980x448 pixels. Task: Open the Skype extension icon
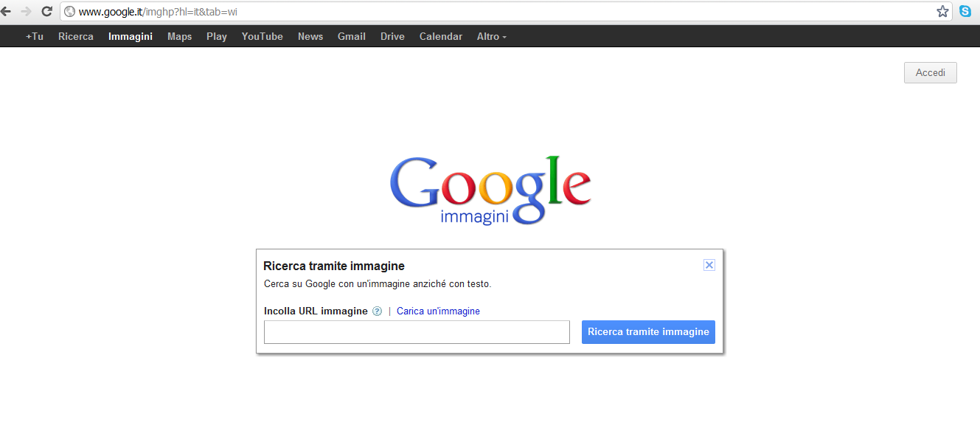pyautogui.click(x=965, y=11)
